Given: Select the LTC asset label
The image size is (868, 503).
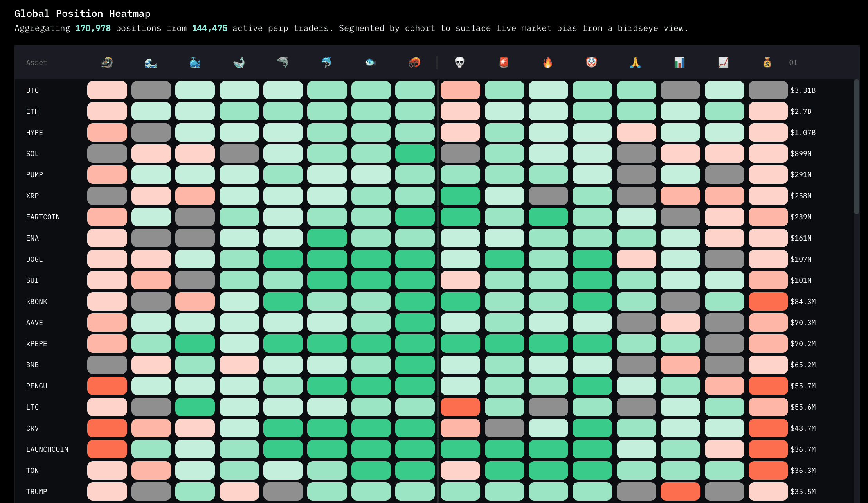Looking at the screenshot, I should (x=32, y=407).
